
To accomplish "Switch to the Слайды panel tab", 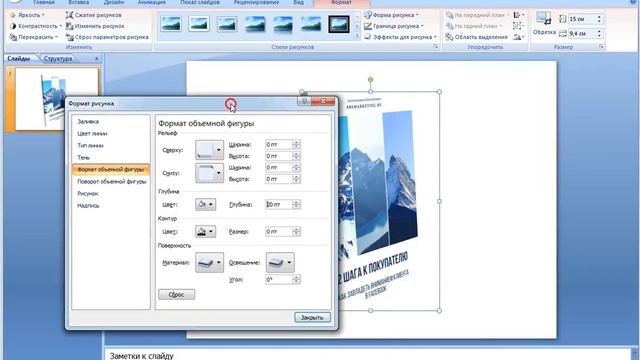I will [x=19, y=59].
